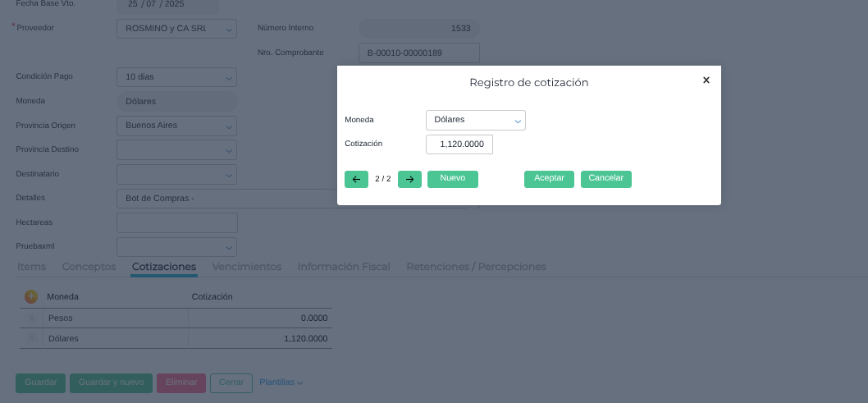Viewport: 868px width, 403px height.
Task: Switch to the Items tab
Action: tap(31, 267)
